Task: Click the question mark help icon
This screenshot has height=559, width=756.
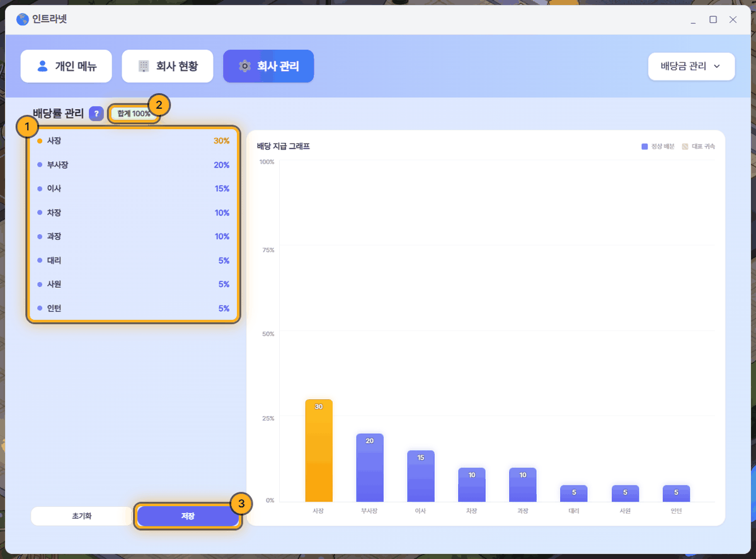Action: point(96,113)
